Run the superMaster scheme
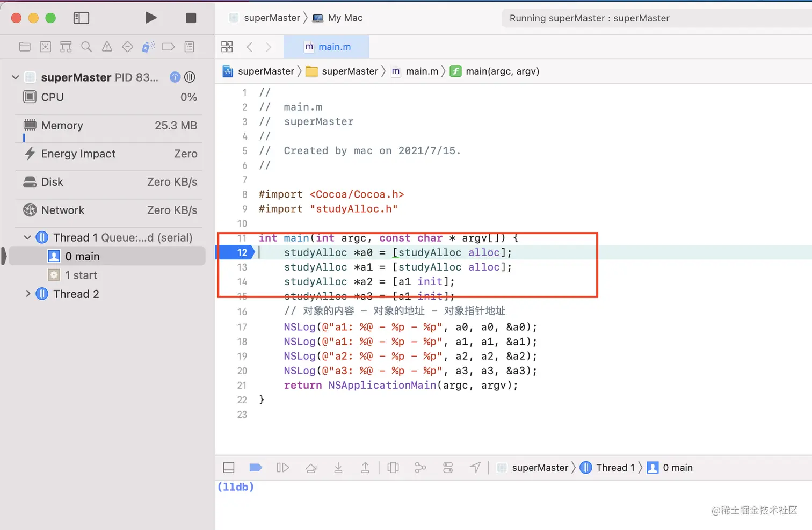Screen dimensions: 812x530 click(x=151, y=18)
